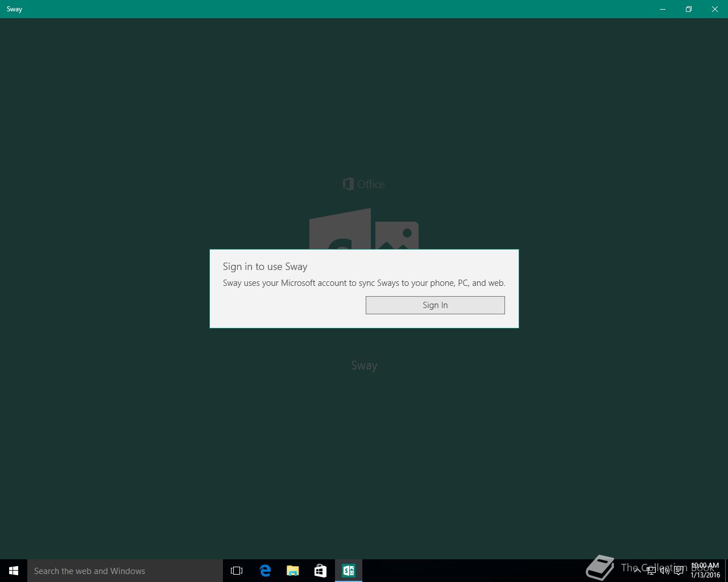This screenshot has width=728, height=582.
Task: Close the Sway window
Action: [715, 9]
